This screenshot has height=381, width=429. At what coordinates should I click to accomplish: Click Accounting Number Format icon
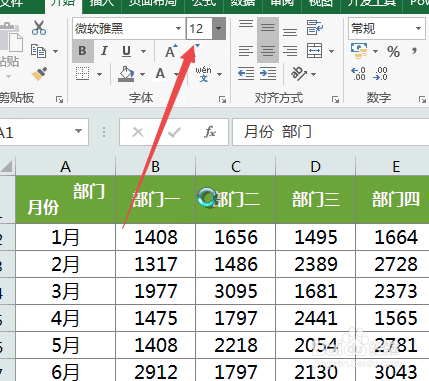pos(359,51)
